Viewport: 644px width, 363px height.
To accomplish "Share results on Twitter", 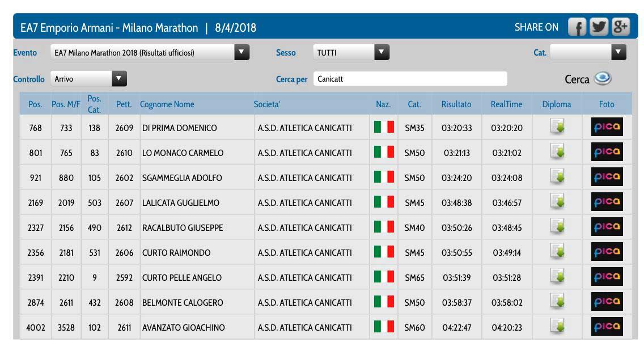I will [599, 27].
